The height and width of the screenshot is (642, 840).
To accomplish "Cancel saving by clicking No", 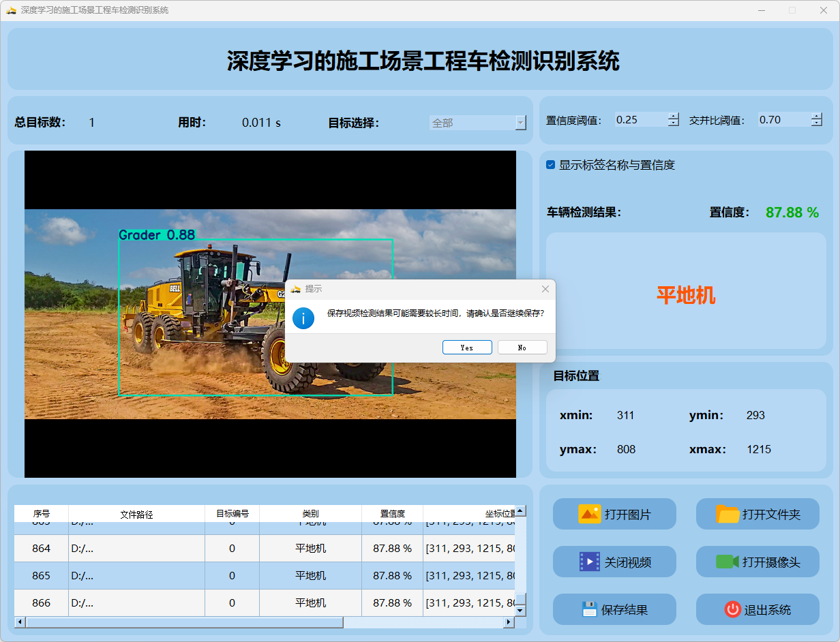I will [522, 348].
